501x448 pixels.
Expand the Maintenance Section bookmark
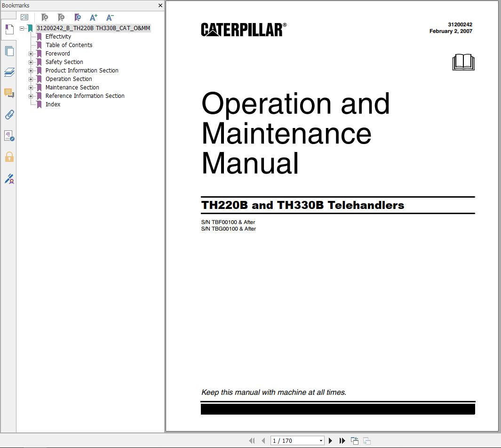(x=31, y=87)
